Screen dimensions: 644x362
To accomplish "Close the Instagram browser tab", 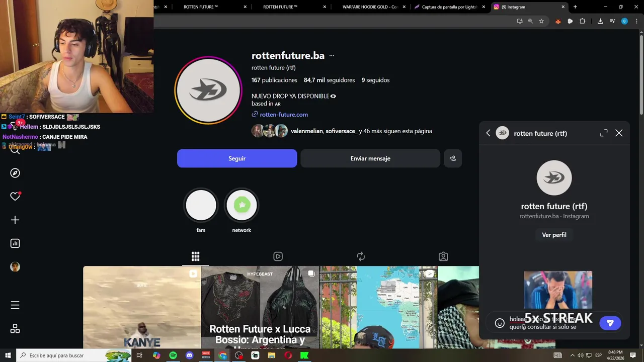I will pyautogui.click(x=563, y=7).
